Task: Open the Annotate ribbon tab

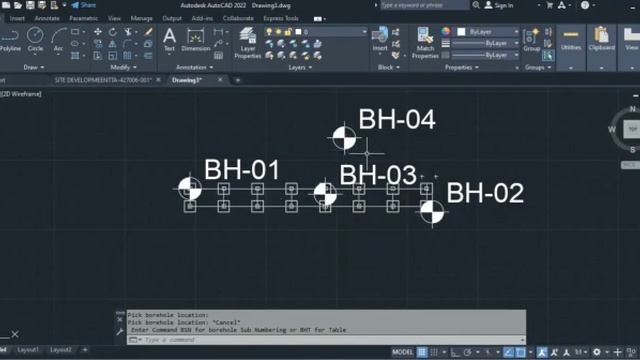Action: (x=47, y=18)
